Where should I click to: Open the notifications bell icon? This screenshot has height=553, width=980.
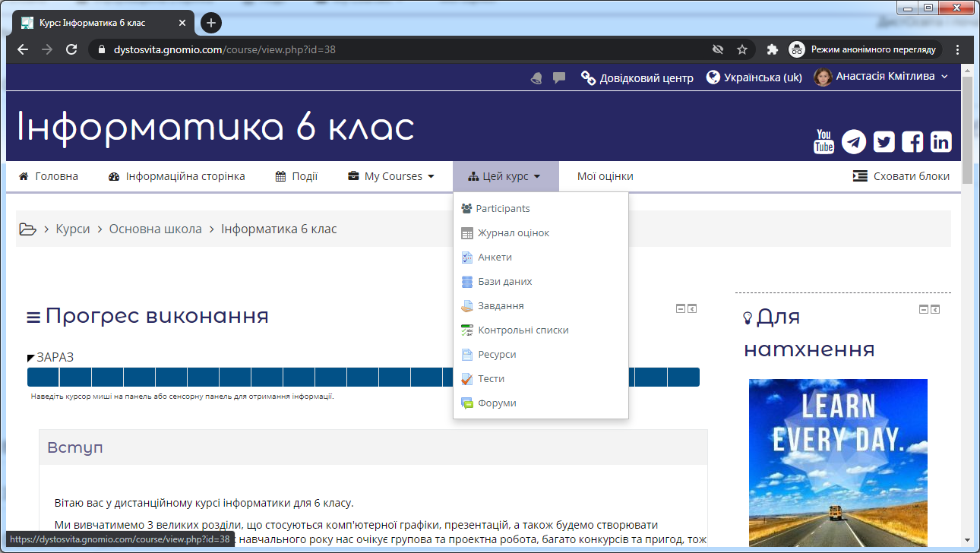(537, 77)
